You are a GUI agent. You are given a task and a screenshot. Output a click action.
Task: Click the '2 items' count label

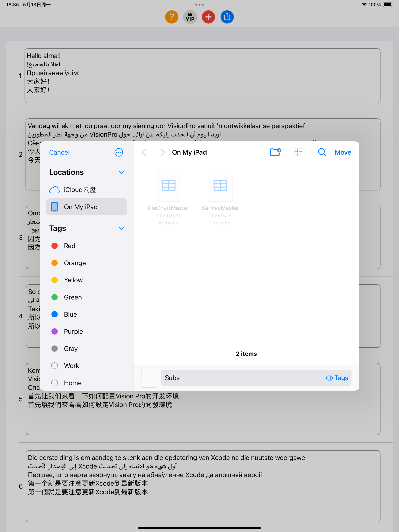click(x=246, y=354)
